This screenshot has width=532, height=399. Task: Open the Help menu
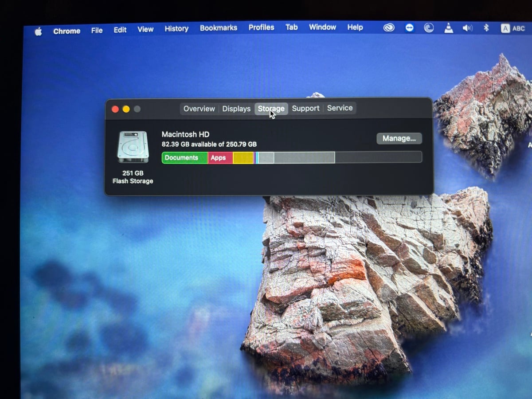(355, 27)
